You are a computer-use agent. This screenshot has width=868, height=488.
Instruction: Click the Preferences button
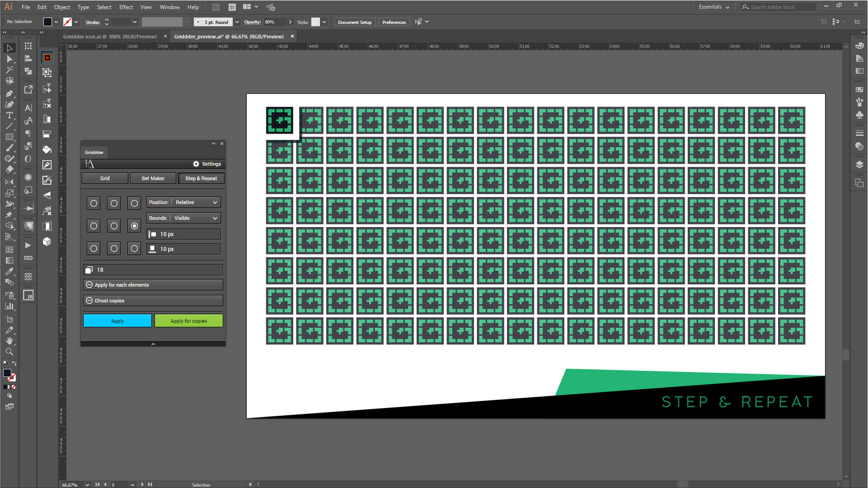point(394,22)
